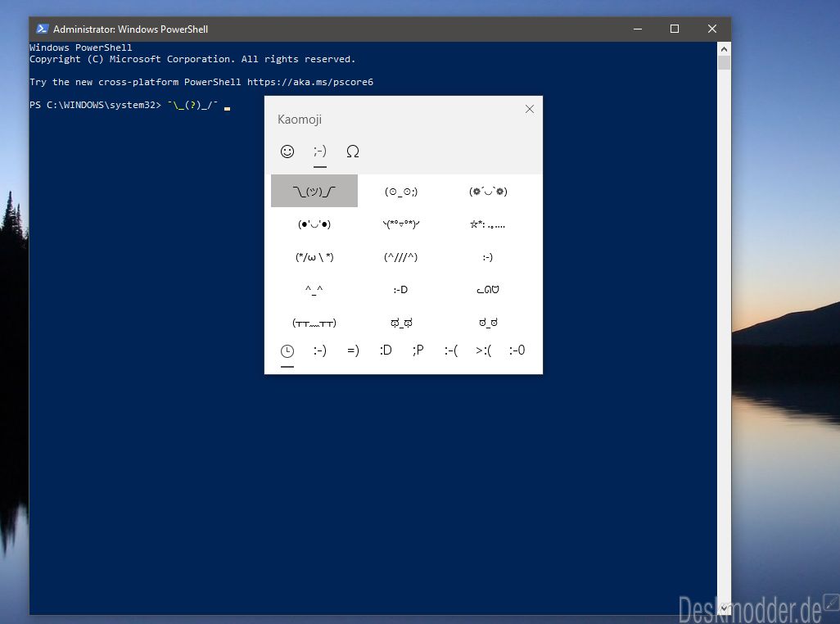Switch to the :D kaomoji category

point(386,350)
